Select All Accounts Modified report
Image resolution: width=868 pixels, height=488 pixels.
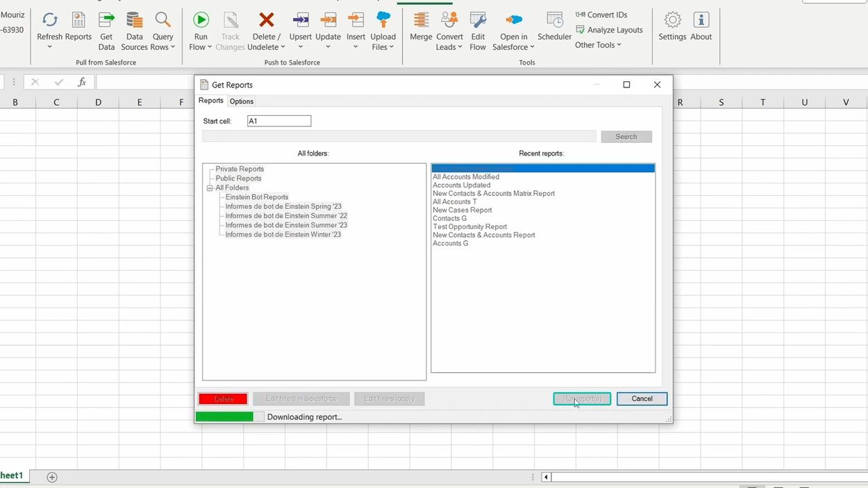coord(466,177)
